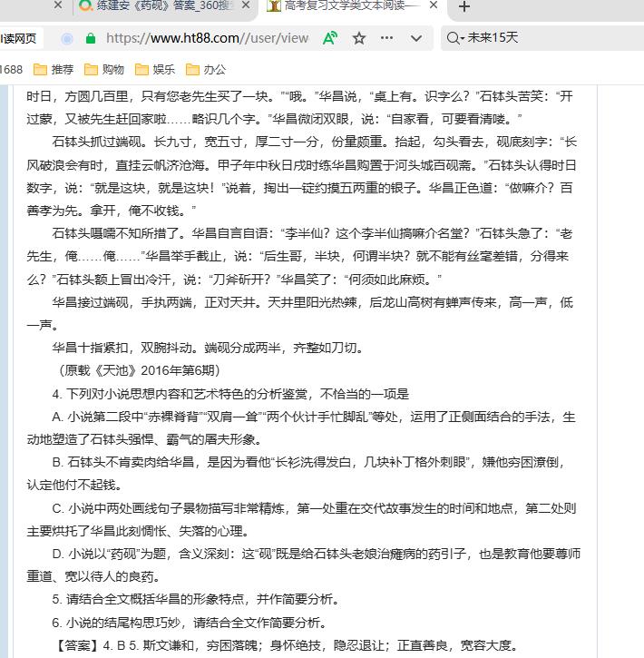Open the 办公 bookmarks folder
Viewport: 644px width, 658px height.
click(206, 69)
